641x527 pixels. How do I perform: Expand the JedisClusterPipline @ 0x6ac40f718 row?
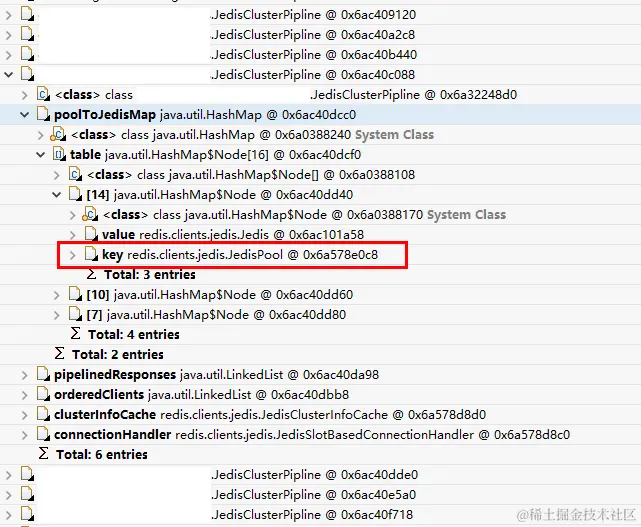point(9,515)
